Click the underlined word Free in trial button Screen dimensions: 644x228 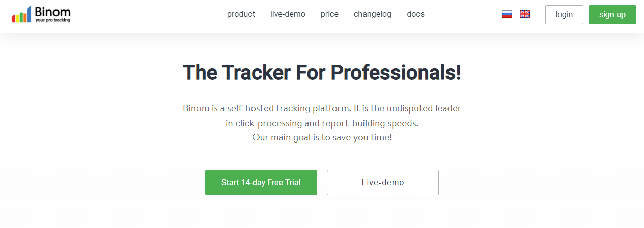275,183
